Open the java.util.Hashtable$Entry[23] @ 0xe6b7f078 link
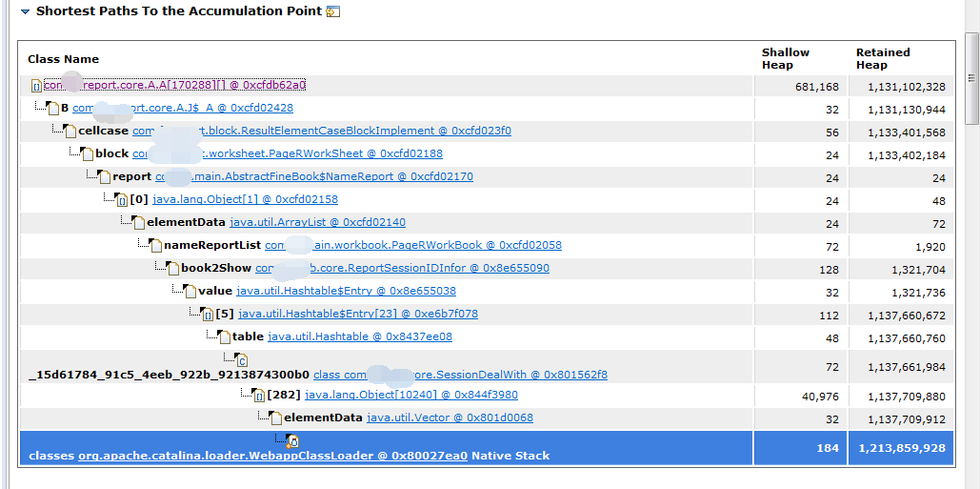The width and height of the screenshot is (980, 489). pyautogui.click(x=358, y=314)
